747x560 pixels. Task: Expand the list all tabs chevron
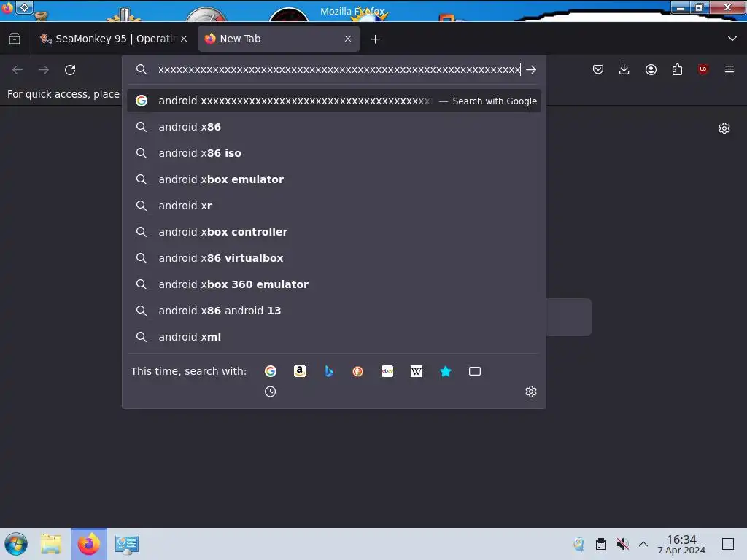click(x=732, y=39)
